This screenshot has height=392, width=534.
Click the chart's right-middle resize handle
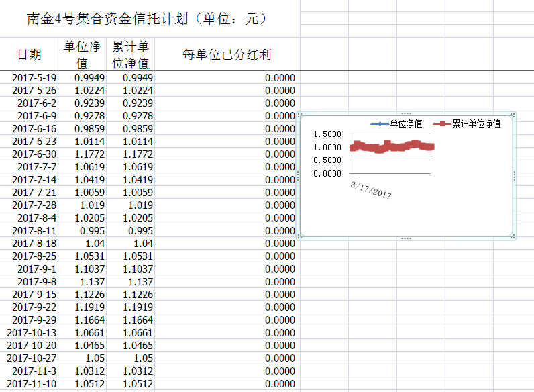(514, 175)
